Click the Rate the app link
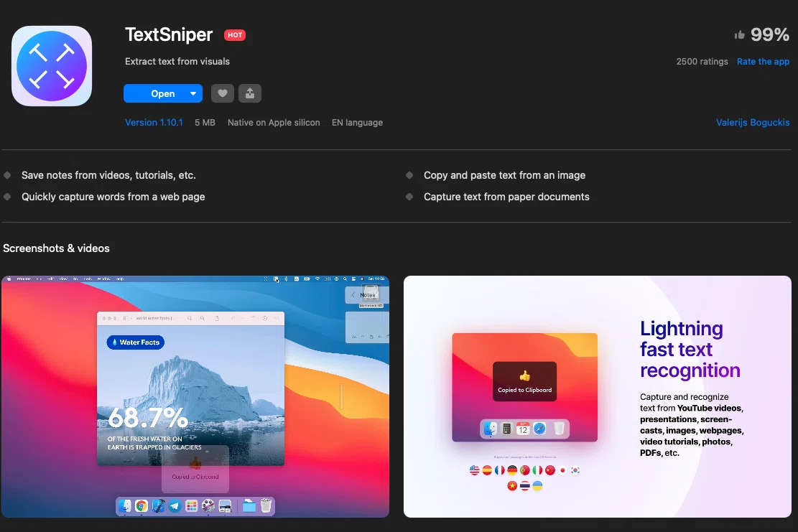 click(763, 62)
